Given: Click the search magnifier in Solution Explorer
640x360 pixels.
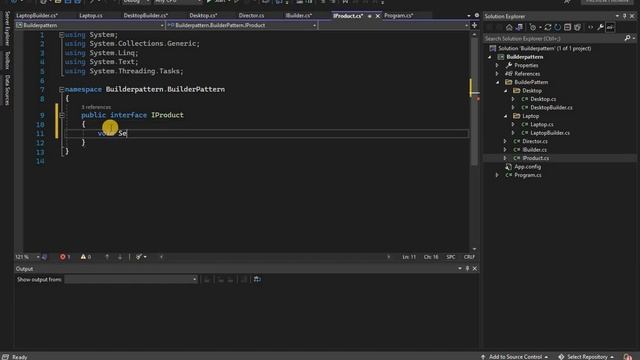Looking at the screenshot, I should click(x=627, y=38).
